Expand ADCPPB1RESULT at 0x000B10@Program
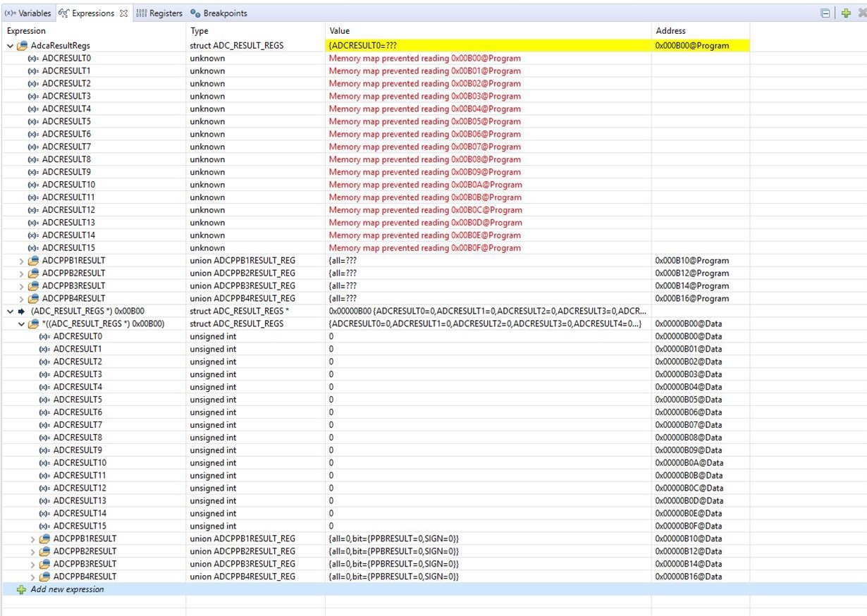 point(21,261)
